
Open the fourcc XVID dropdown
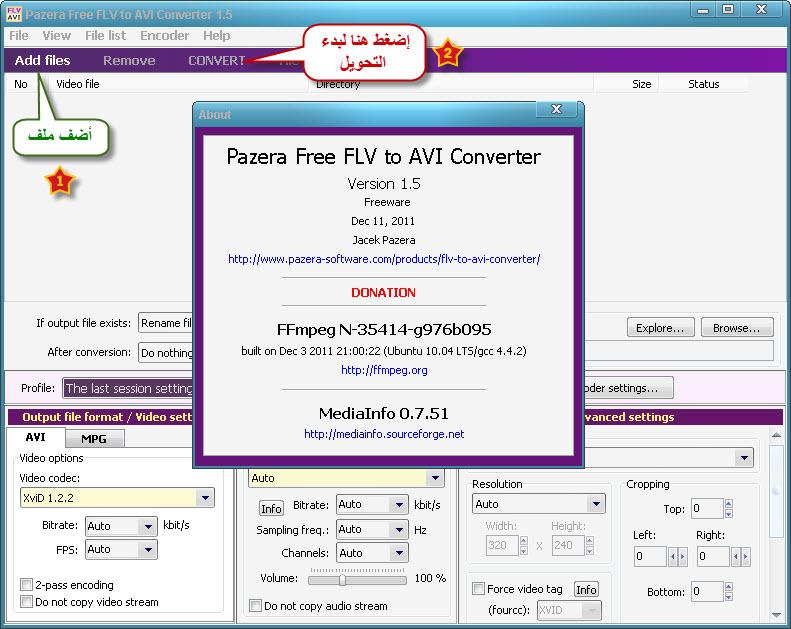click(x=570, y=610)
